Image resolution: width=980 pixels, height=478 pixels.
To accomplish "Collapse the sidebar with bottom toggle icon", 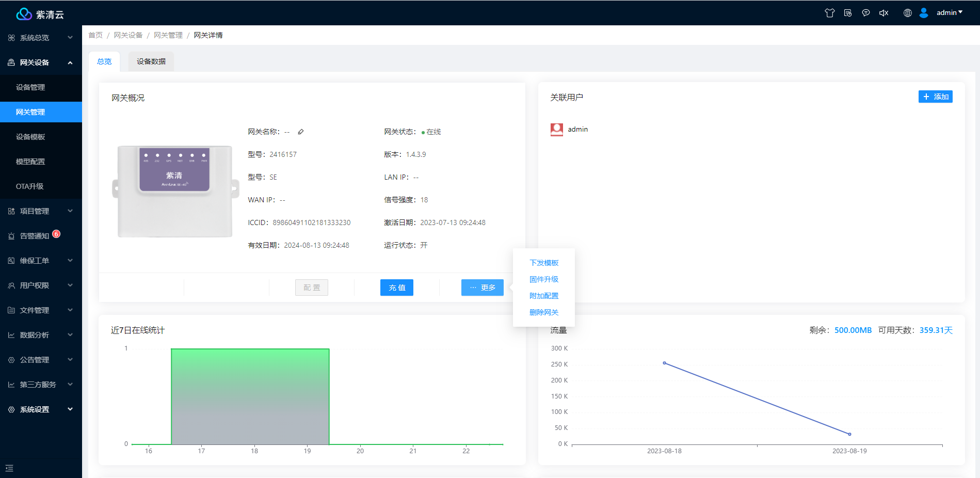I will tap(9, 468).
